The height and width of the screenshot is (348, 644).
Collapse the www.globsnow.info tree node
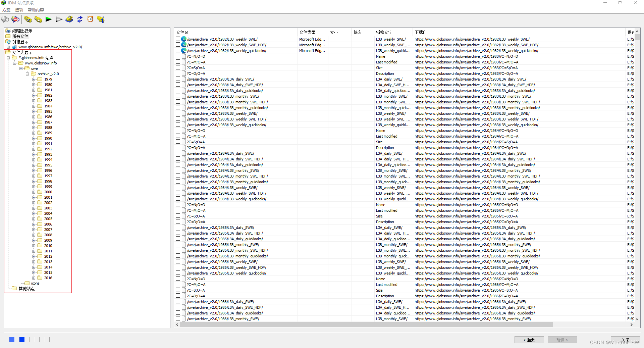pos(14,63)
